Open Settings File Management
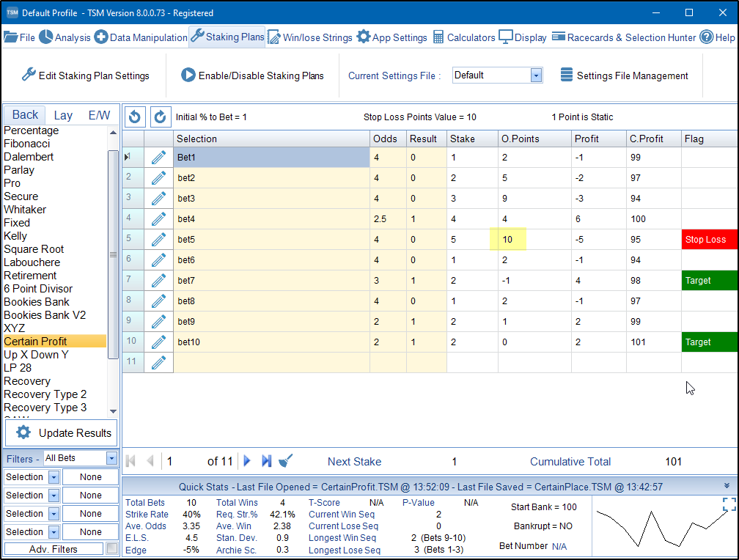This screenshot has width=739, height=560. [x=624, y=75]
